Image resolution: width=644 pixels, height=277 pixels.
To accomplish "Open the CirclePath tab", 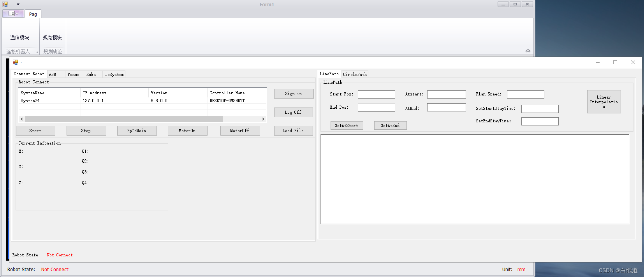I will [x=355, y=74].
